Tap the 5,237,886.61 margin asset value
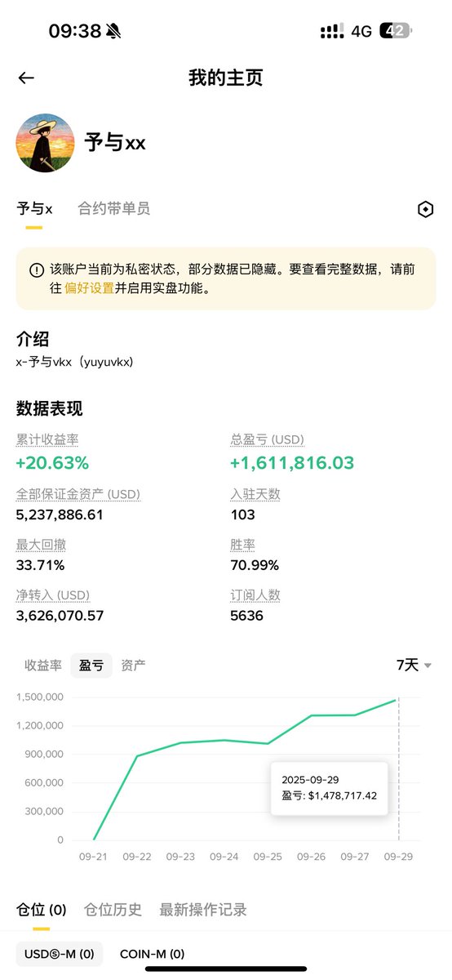Image resolution: width=452 pixels, height=980 pixels. 60,514
